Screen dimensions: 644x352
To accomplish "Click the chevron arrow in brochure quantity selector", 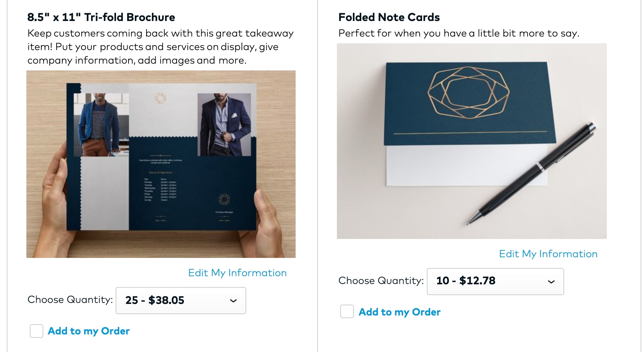I will point(233,301).
